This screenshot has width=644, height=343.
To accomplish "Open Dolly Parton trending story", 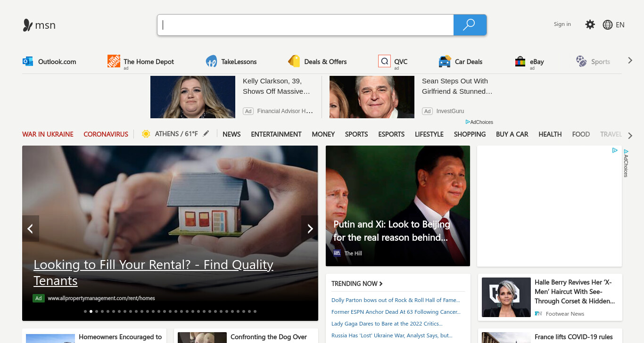I will [x=396, y=300].
